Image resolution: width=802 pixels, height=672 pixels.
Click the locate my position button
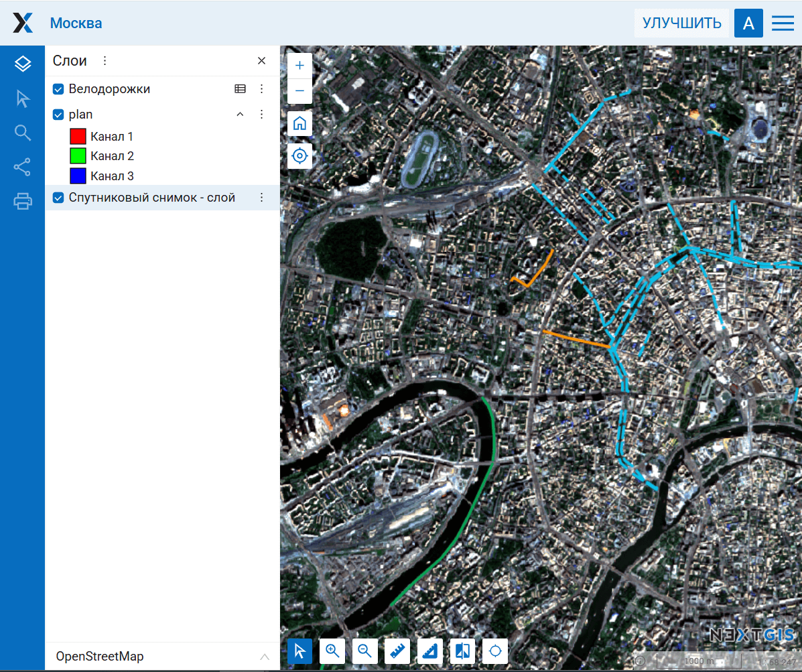tap(299, 156)
